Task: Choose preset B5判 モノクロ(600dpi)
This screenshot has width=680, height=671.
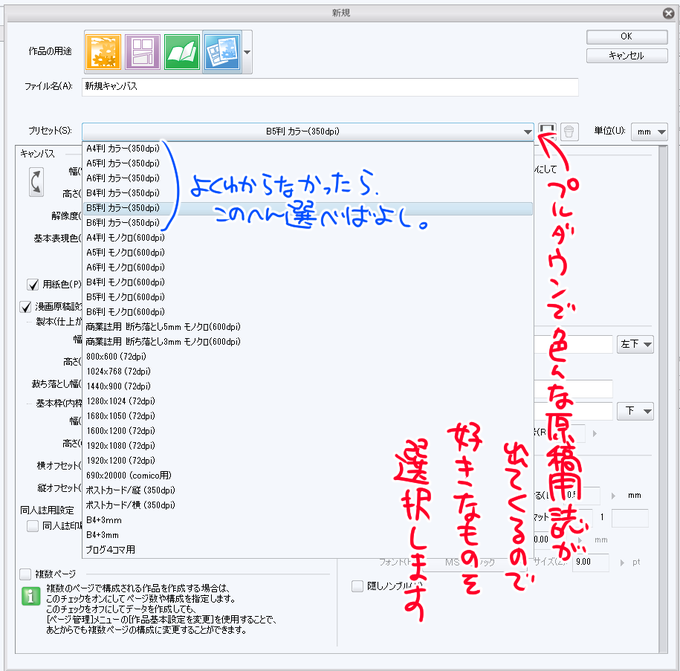Action: (x=308, y=297)
